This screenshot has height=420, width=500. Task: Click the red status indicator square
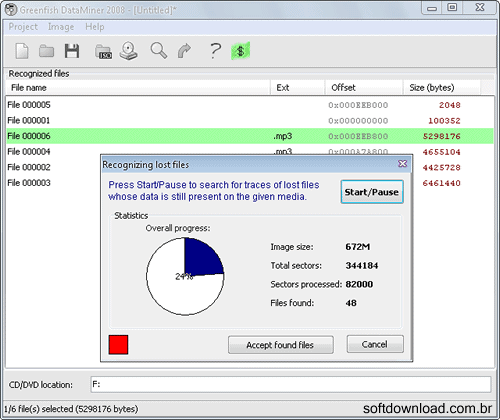(118, 345)
